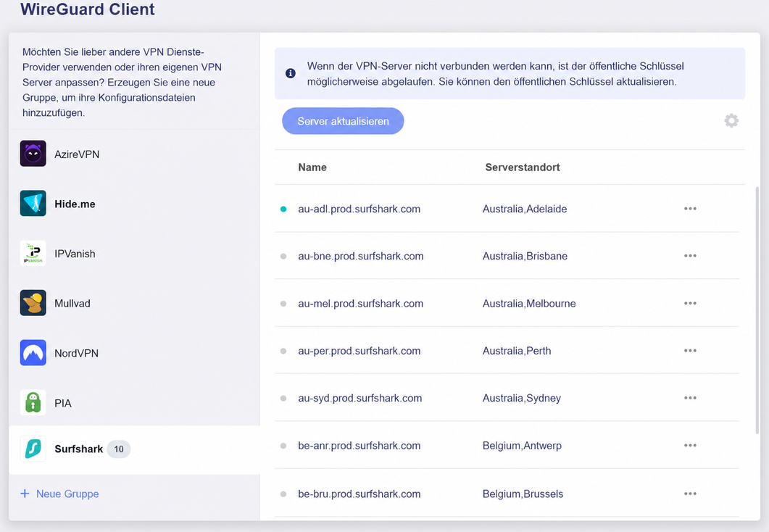Viewport: 769px width, 532px height.
Task: Click the PIA padlock icon
Action: point(33,402)
